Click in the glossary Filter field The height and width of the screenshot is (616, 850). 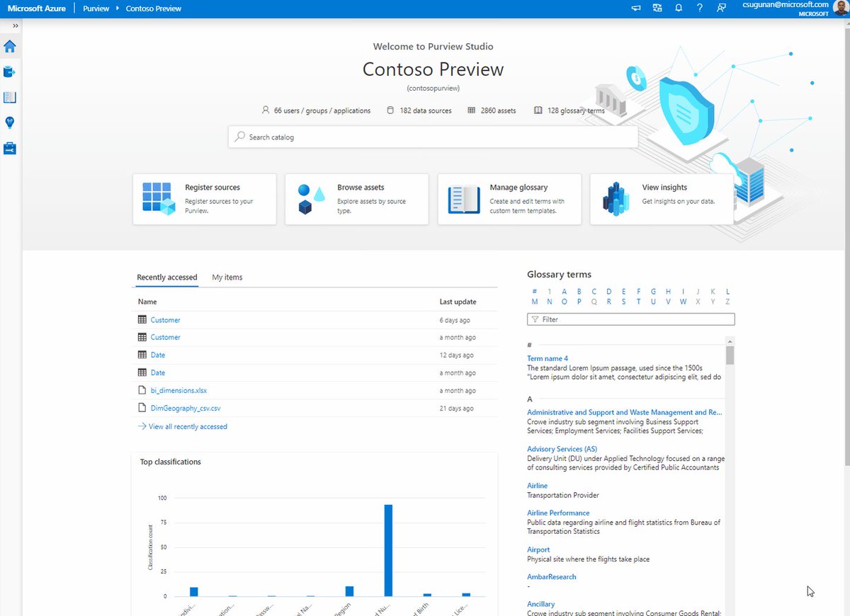coord(631,319)
